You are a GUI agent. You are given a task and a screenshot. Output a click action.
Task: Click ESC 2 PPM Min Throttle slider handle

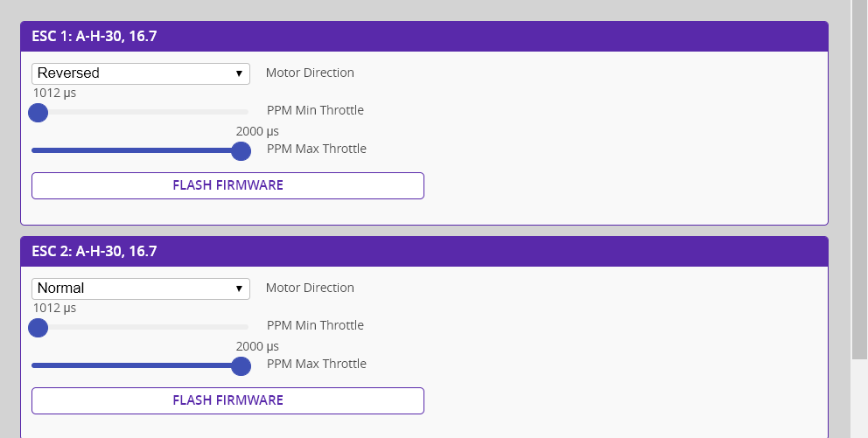tap(38, 328)
